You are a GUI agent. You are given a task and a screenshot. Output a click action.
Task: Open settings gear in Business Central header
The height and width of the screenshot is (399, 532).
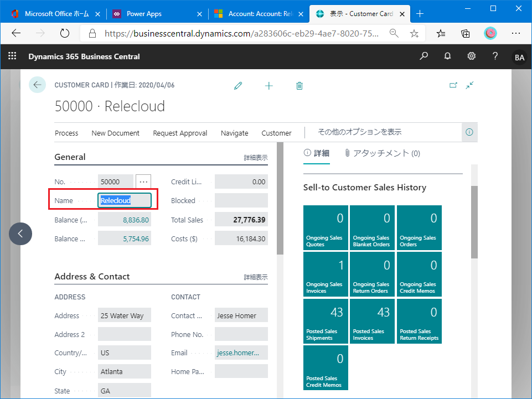click(x=471, y=56)
